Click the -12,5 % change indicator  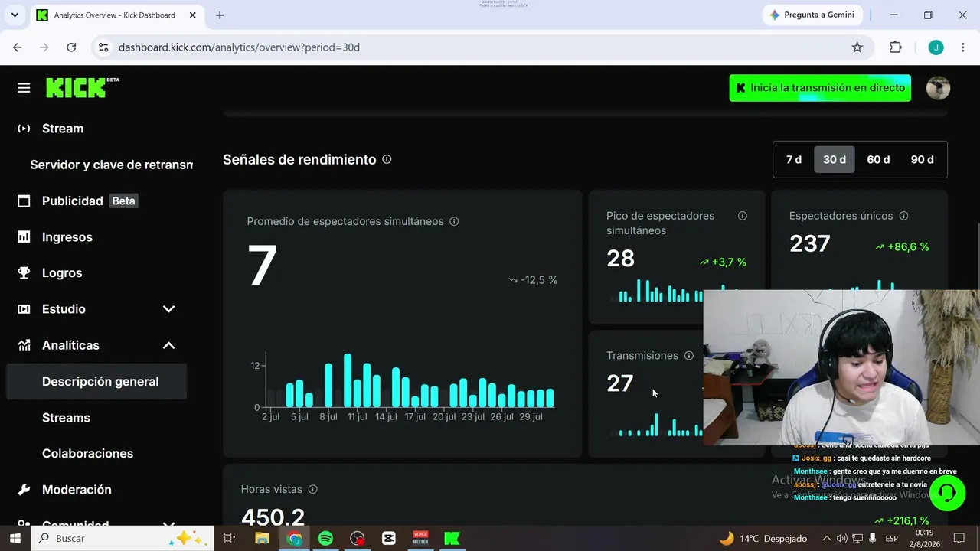533,280
